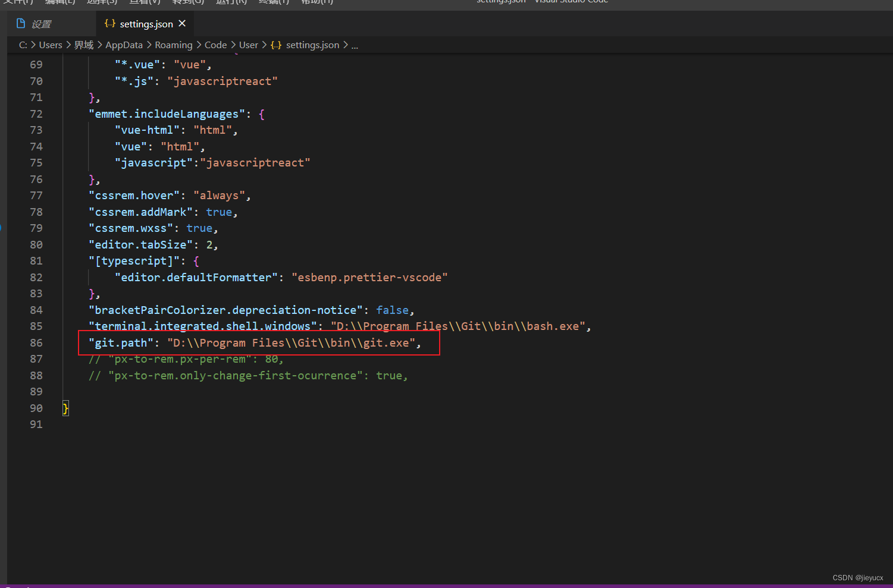Open the C: breadcrumb segment
893x588 pixels.
click(x=23, y=45)
